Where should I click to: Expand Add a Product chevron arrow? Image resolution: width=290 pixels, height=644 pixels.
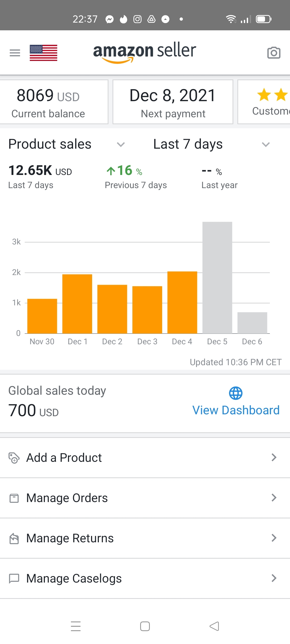[274, 458]
